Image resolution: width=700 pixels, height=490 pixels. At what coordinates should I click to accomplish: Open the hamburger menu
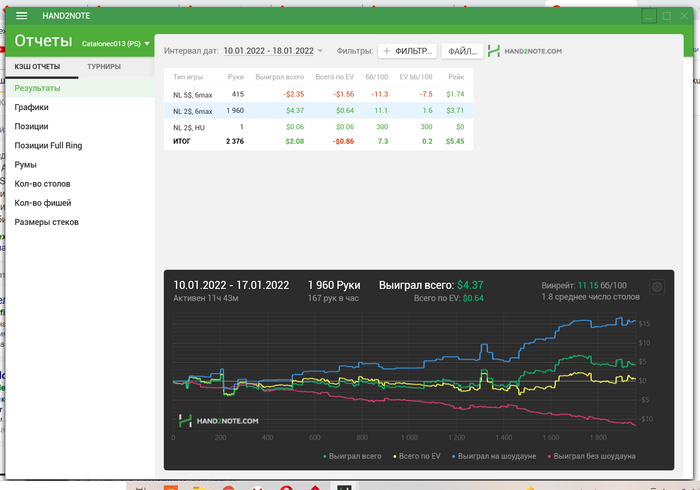pos(21,16)
